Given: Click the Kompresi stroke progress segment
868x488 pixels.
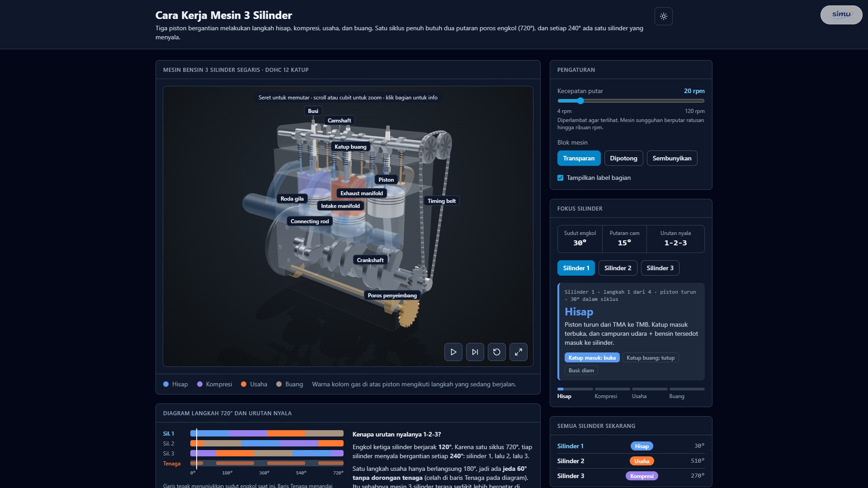Looking at the screenshot, I should tap(612, 389).
